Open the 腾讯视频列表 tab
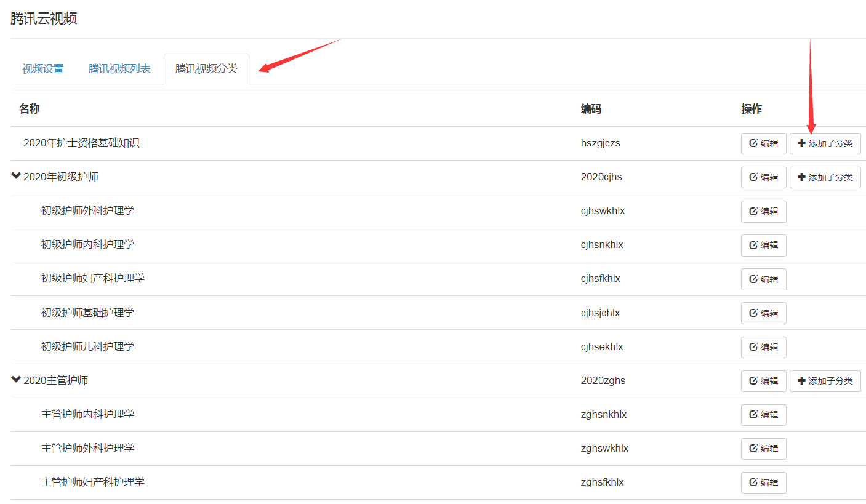This screenshot has width=866, height=504. coord(119,69)
